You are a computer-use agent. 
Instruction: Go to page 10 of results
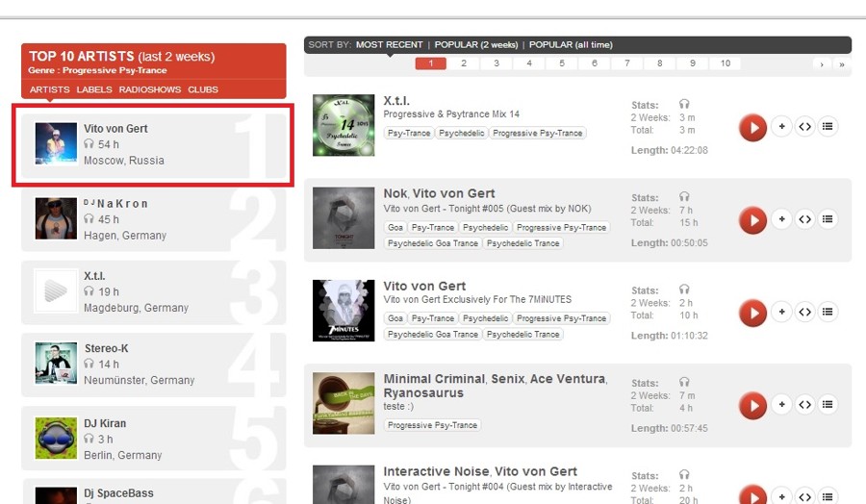click(x=726, y=63)
